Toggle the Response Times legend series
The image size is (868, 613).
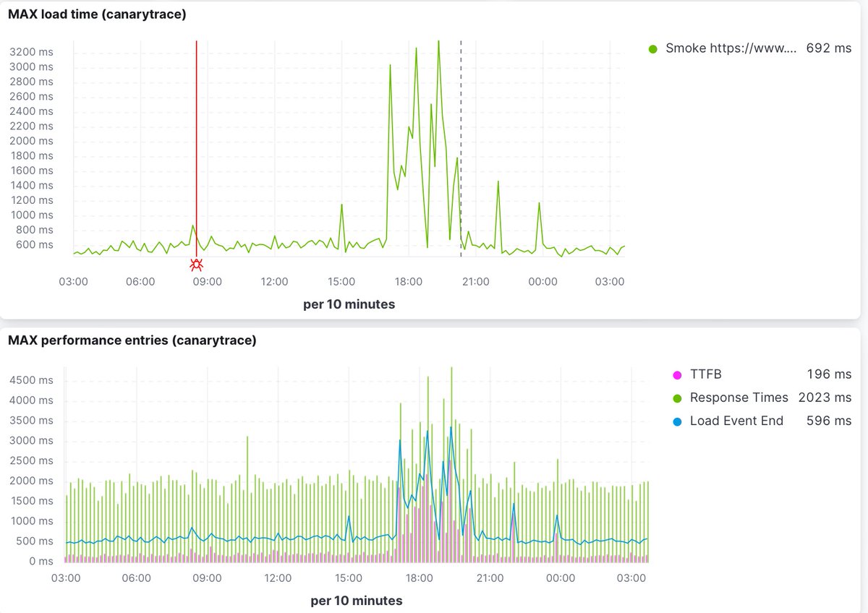[x=739, y=398]
